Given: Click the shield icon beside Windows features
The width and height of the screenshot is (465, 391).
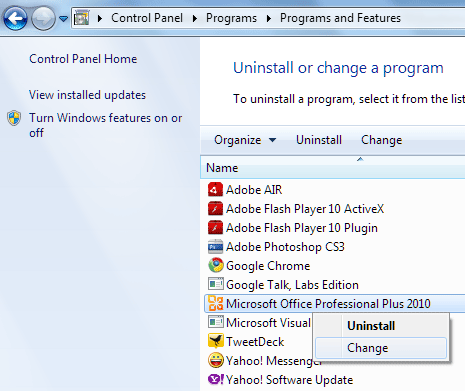Looking at the screenshot, I should coord(14,118).
